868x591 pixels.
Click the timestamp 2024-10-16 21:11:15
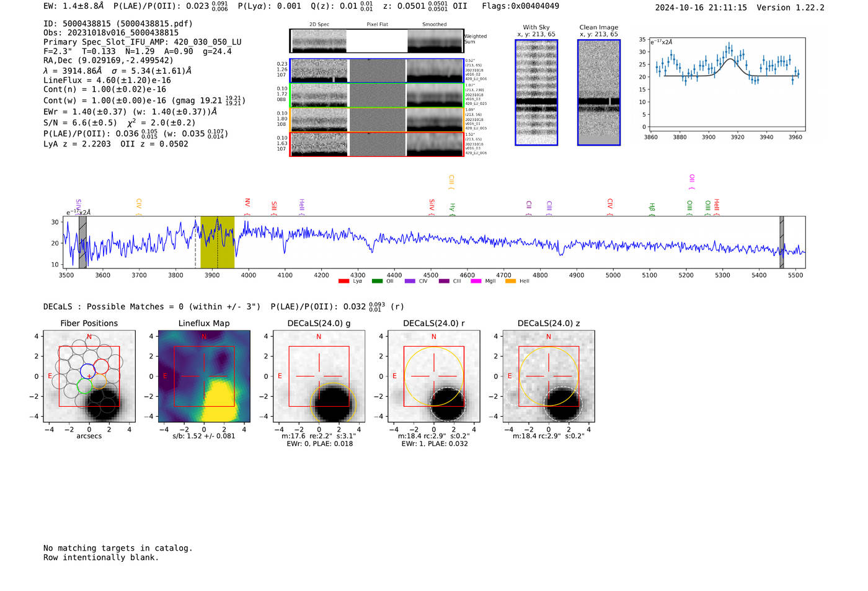pyautogui.click(x=701, y=8)
